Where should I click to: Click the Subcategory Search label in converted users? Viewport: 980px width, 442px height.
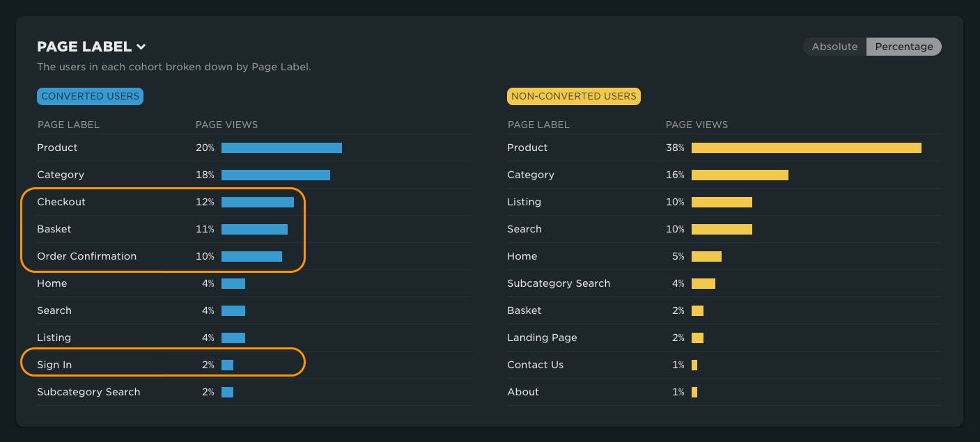tap(88, 392)
